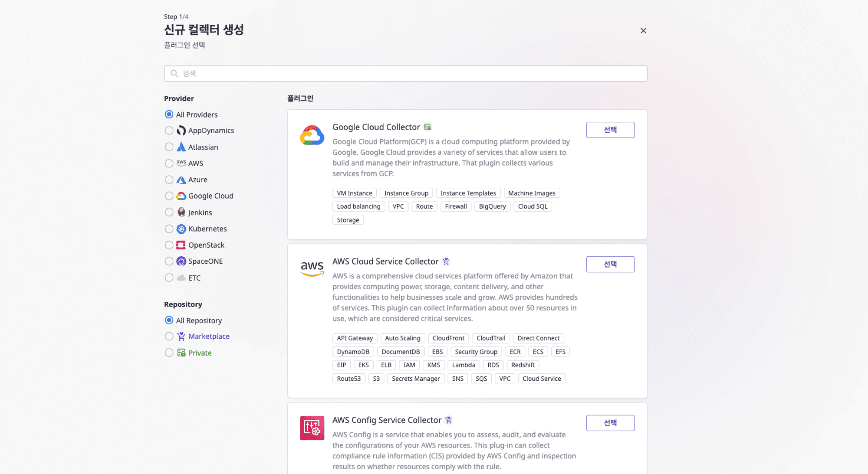Click the Firewall tag
This screenshot has height=474, width=868.
pyautogui.click(x=456, y=206)
